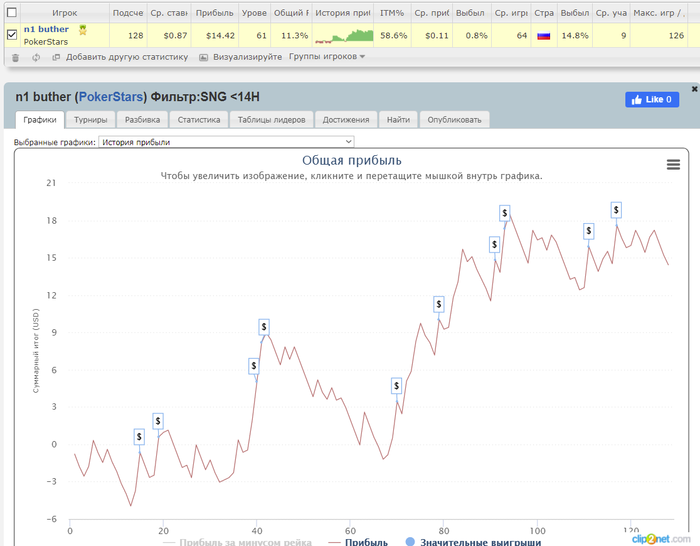Click the Визуализируйте link
Viewport: 700px width, 546px height.
[247, 57]
